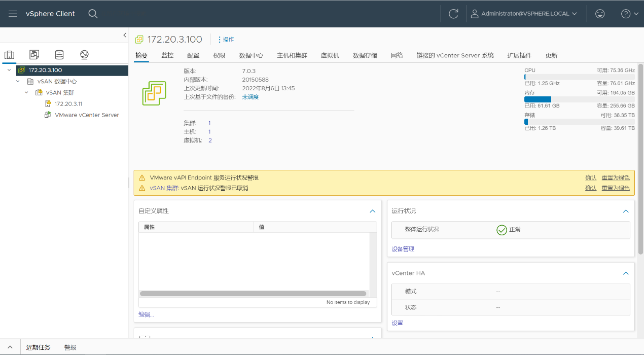Select host 172.20.3.11 in tree
This screenshot has width=644, height=355.
click(x=68, y=103)
